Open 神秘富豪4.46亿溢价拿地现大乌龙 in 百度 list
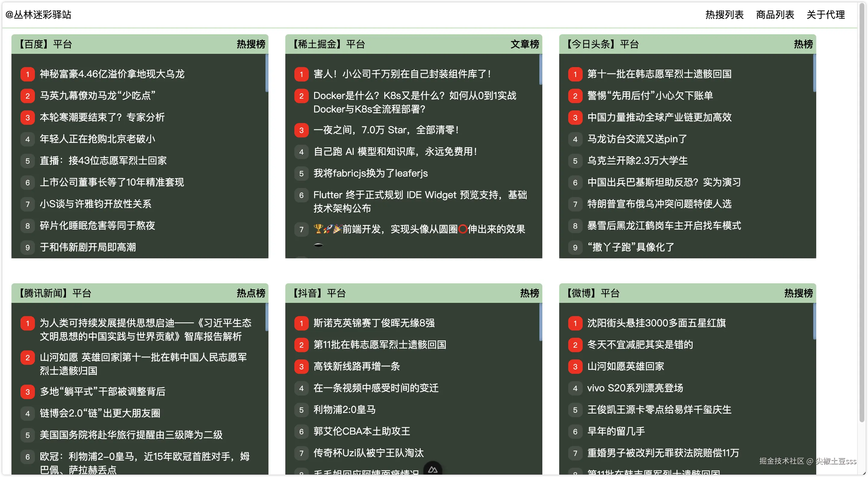This screenshot has width=868, height=477. coord(112,74)
